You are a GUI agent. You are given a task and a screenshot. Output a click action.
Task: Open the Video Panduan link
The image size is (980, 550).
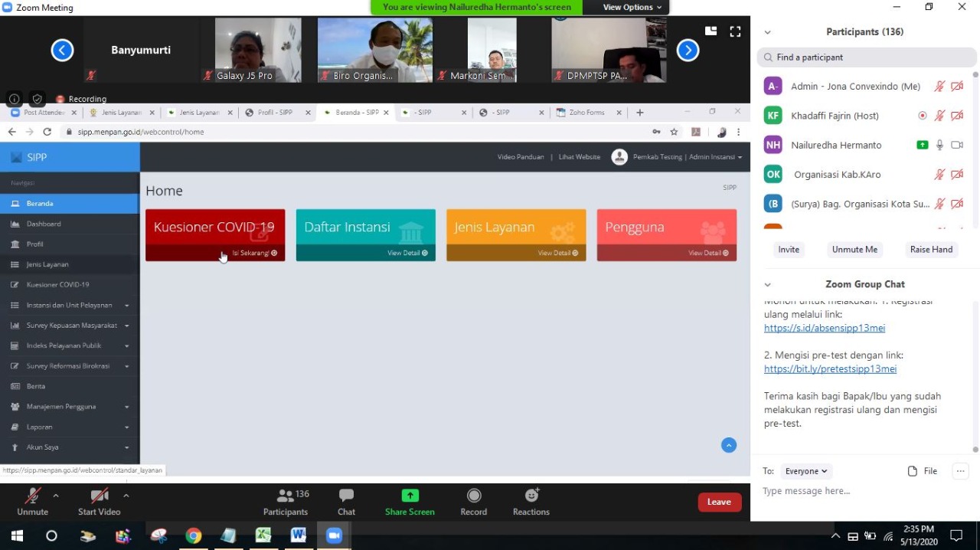[x=521, y=157]
